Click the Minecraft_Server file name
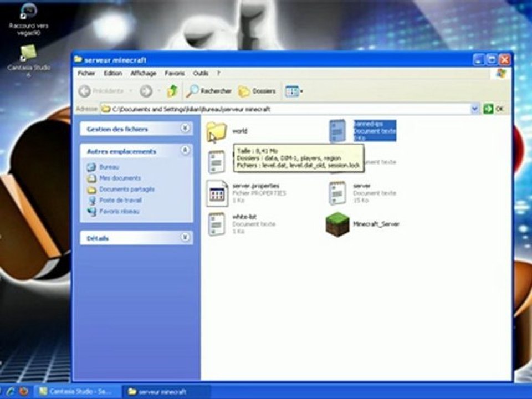Image resolution: width=532 pixels, height=399 pixels. 376,224
